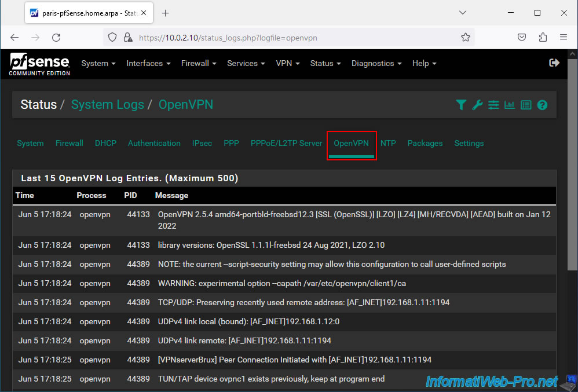Viewport: 578px width, 392px height.
Task: Select 'Preserving recently used remote address' message
Action: (303, 302)
